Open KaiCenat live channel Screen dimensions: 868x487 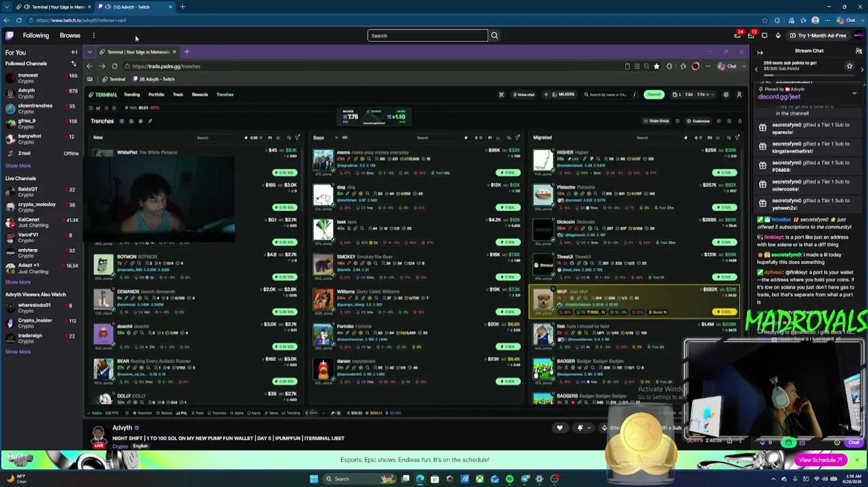pos(41,222)
